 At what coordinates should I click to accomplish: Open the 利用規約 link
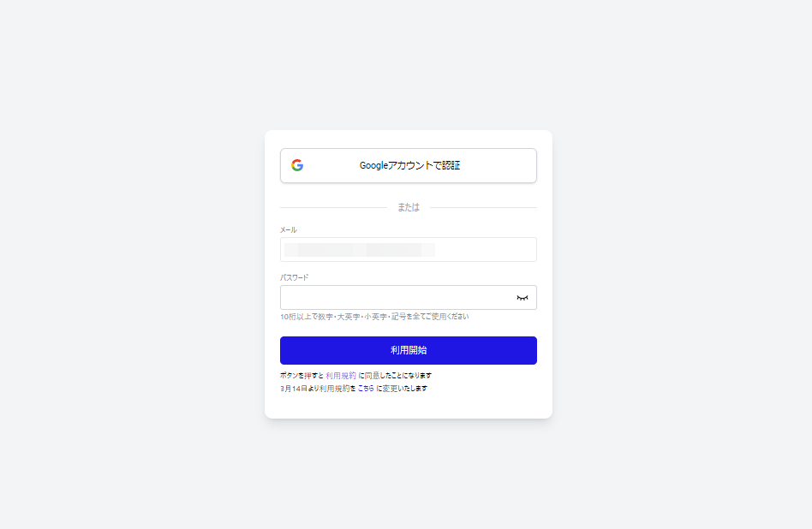[341, 375]
